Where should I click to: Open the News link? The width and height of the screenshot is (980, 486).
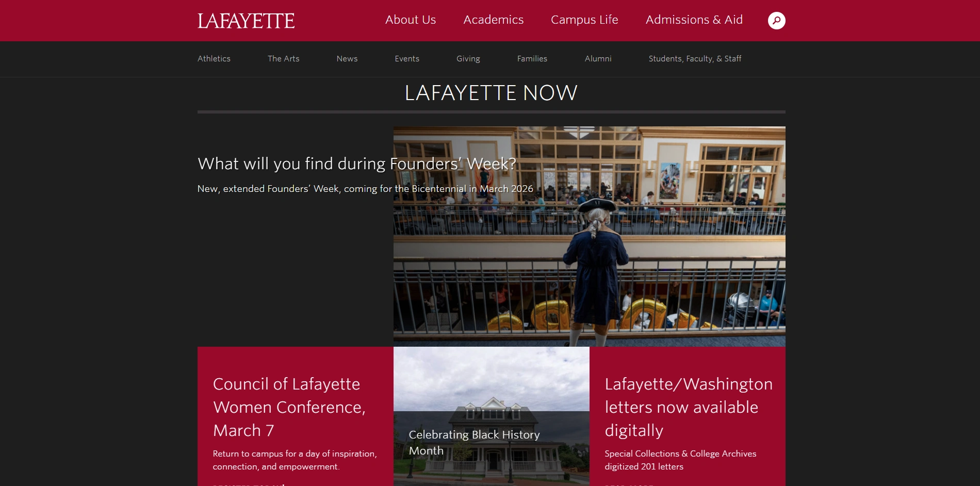[x=347, y=59]
